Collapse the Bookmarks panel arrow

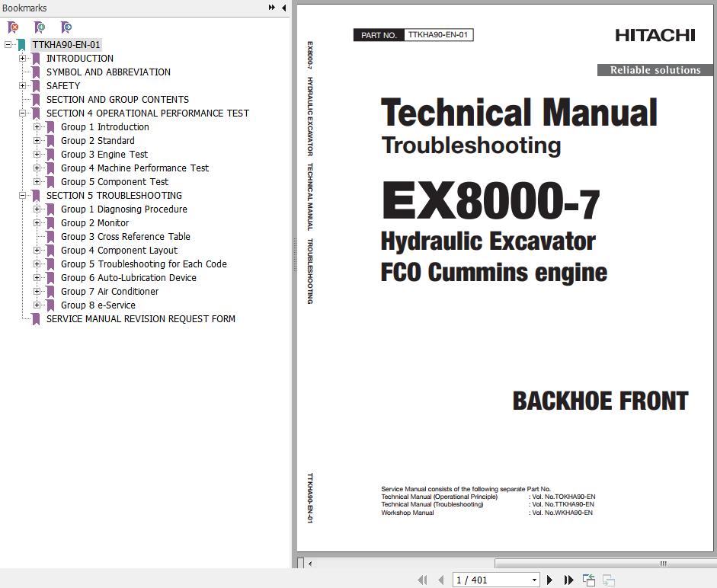284,8
